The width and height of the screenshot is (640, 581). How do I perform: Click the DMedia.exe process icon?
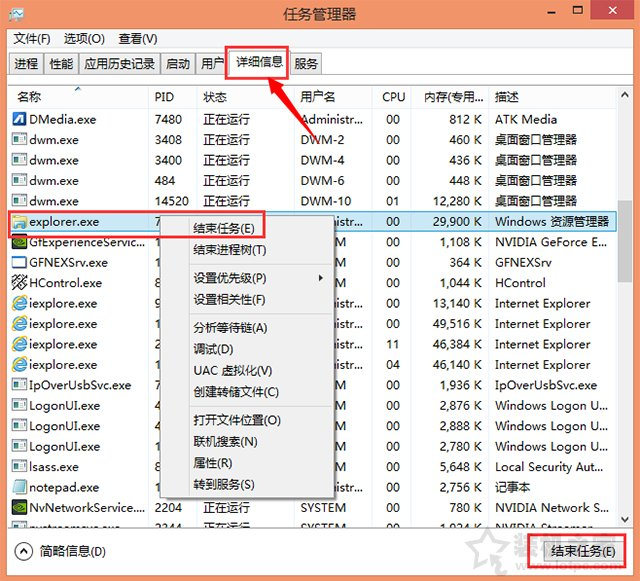(19, 119)
